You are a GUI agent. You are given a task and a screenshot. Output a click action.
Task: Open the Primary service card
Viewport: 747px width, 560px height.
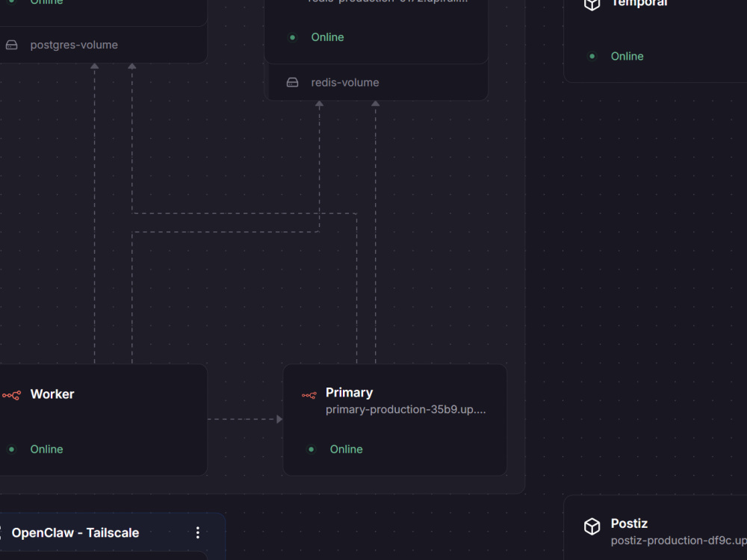[x=395, y=420]
